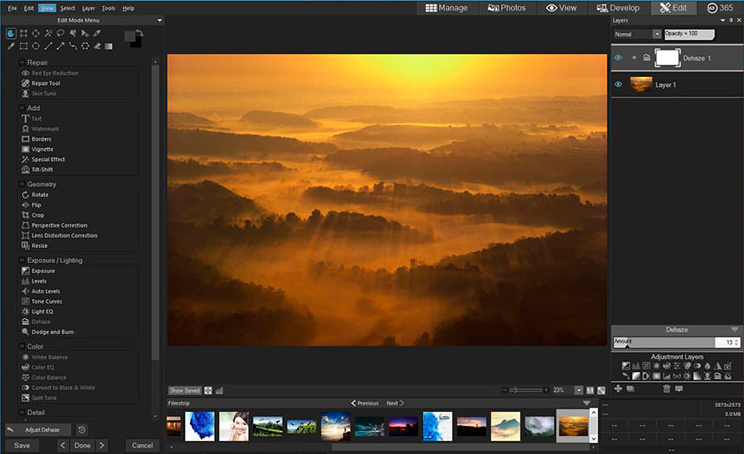Toggle the Show Saved button
The height and width of the screenshot is (454, 744).
pyautogui.click(x=184, y=390)
